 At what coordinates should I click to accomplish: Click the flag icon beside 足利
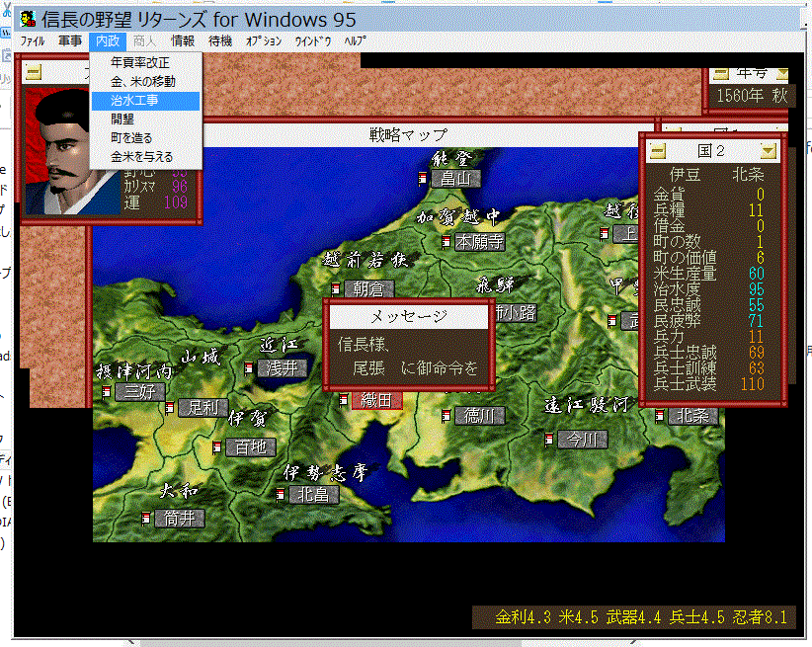[169, 408]
